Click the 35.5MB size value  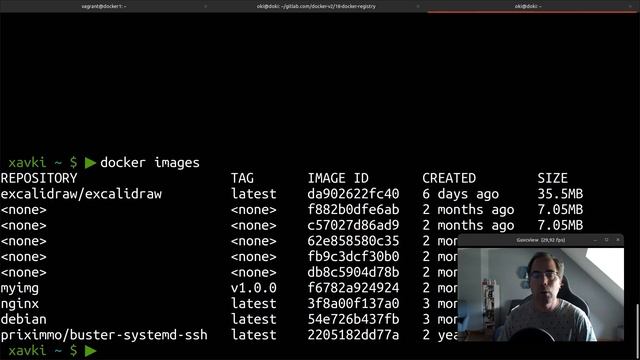pos(560,194)
